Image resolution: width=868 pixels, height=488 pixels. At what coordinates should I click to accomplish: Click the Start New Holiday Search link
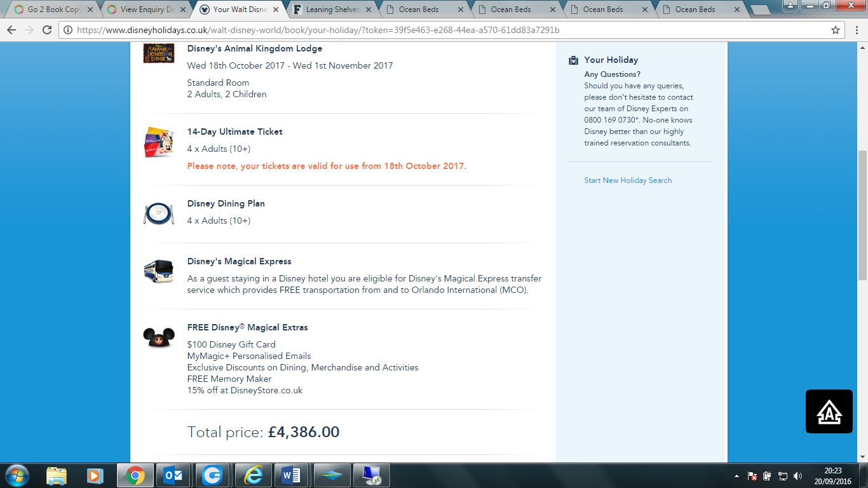click(628, 180)
